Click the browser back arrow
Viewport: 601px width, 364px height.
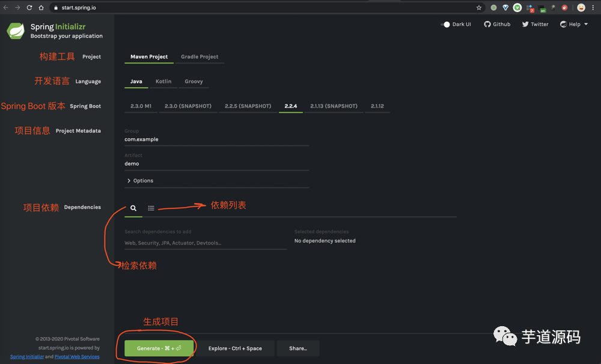tap(6, 8)
